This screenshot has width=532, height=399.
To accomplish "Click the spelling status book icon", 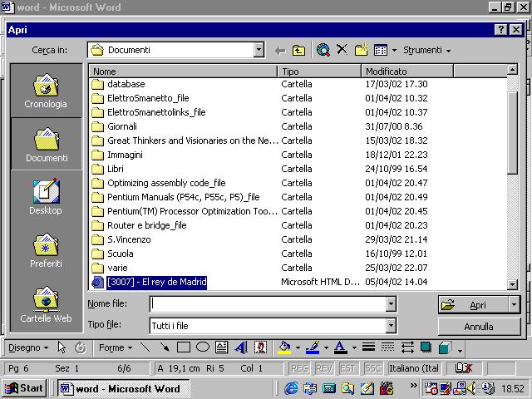I will 464,368.
